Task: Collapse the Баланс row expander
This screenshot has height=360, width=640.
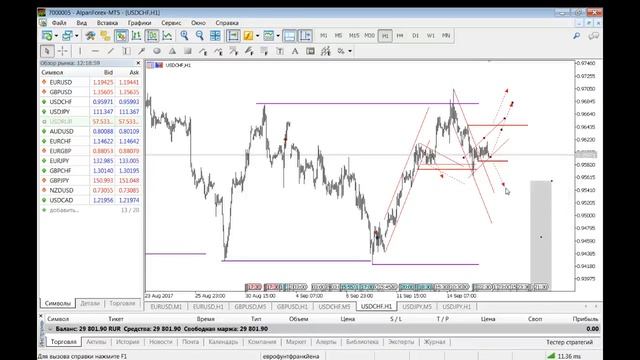Action: coord(50,329)
